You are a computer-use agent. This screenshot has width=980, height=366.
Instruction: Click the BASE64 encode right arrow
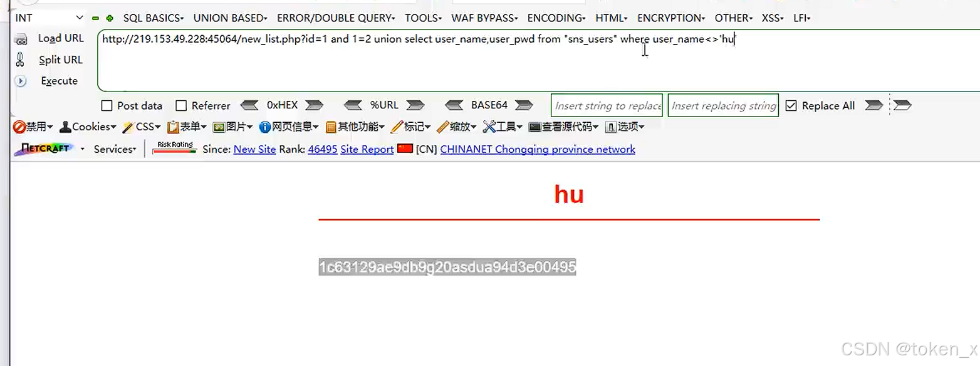524,105
